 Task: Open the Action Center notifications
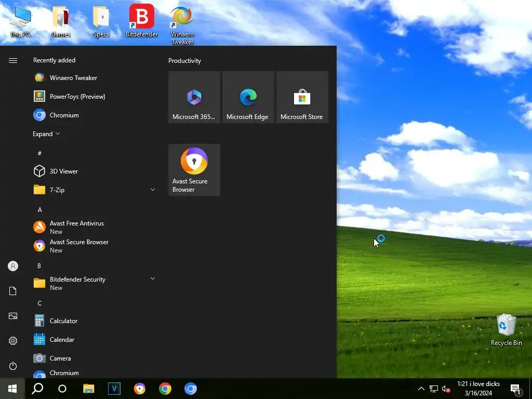pyautogui.click(x=516, y=389)
